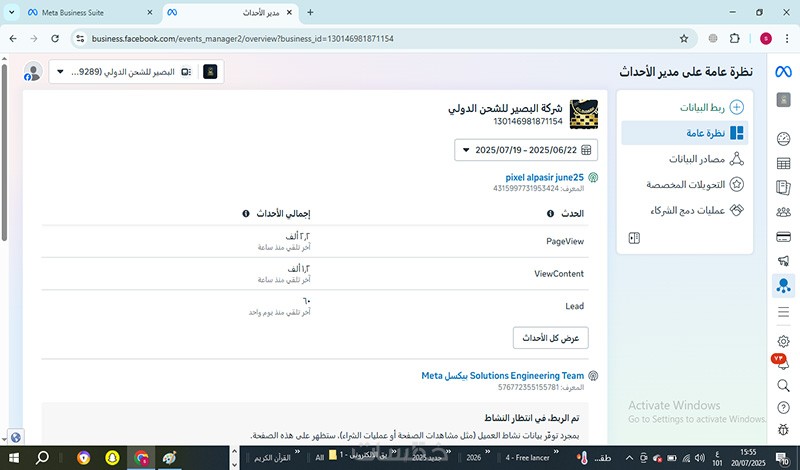Close the Meta Business Suite tab

[149, 12]
